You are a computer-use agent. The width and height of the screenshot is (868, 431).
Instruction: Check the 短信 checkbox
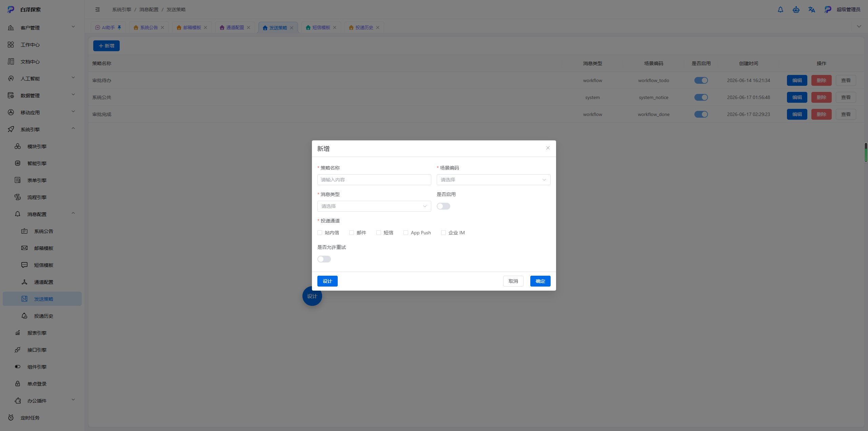coord(379,233)
